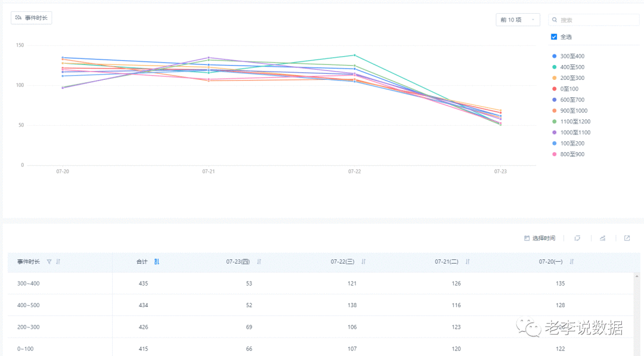
Task: Sort the 07-20(一) column
Action: click(x=572, y=262)
